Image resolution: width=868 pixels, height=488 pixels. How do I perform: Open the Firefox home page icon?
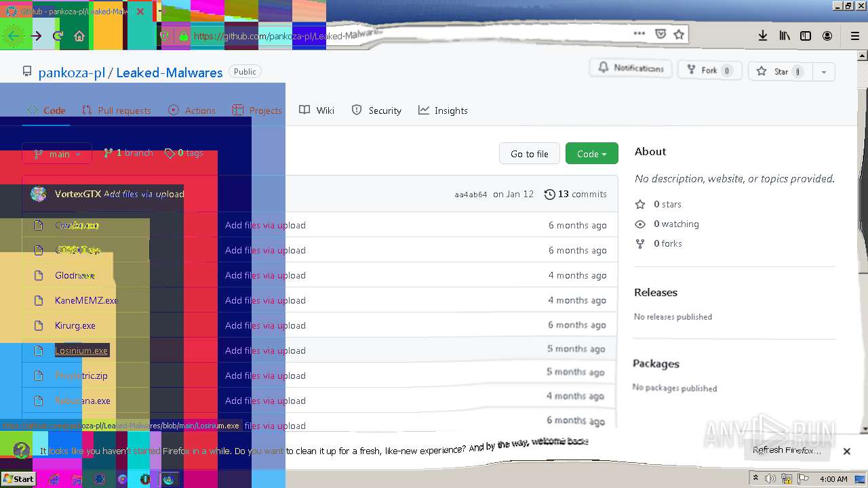(x=79, y=36)
